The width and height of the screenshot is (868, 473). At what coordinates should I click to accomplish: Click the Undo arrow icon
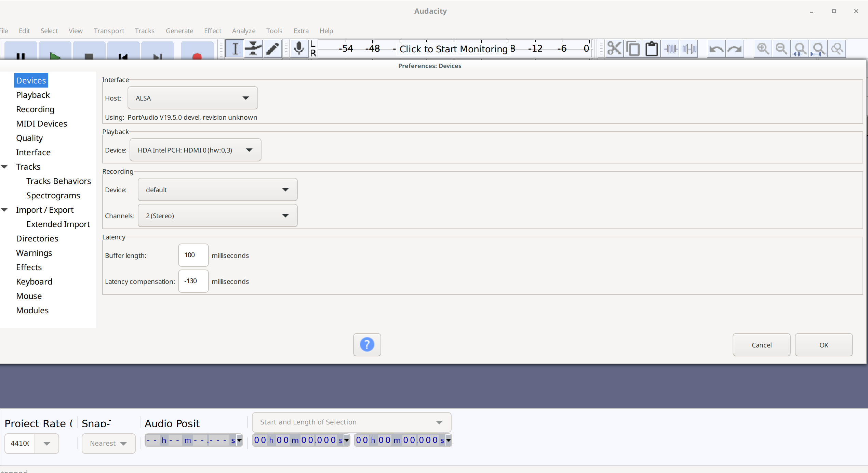click(716, 49)
